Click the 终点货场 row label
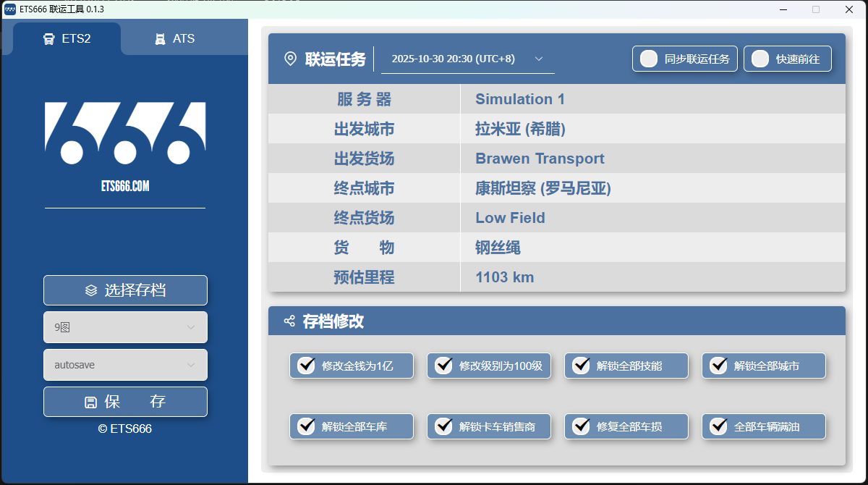Screen dimensions: 868x485 (364, 218)
